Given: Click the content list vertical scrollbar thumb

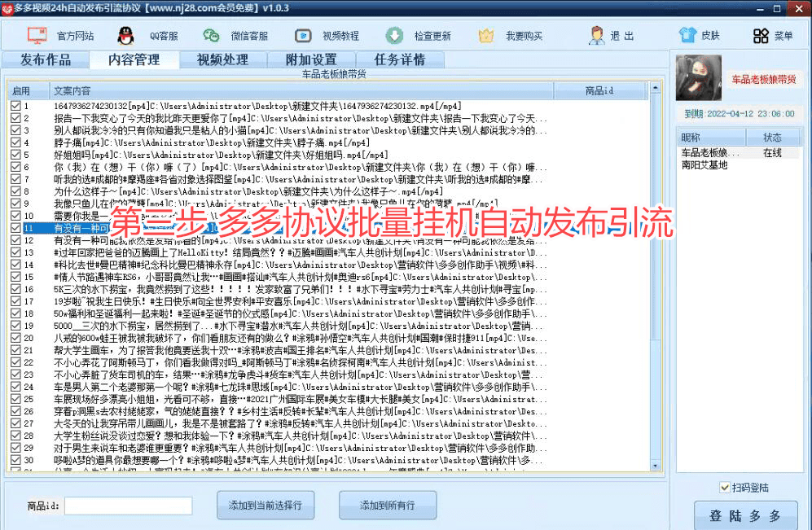Looking at the screenshot, I should [x=655, y=217].
